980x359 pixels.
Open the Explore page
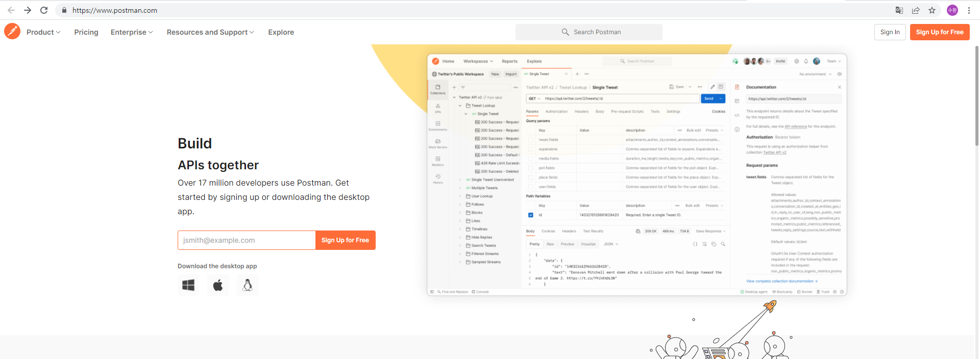[x=281, y=32]
